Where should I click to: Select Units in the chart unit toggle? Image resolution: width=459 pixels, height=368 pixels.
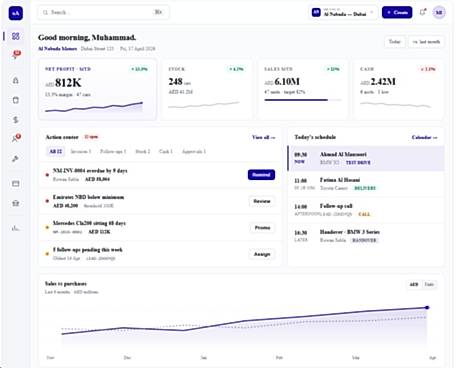[x=429, y=285]
